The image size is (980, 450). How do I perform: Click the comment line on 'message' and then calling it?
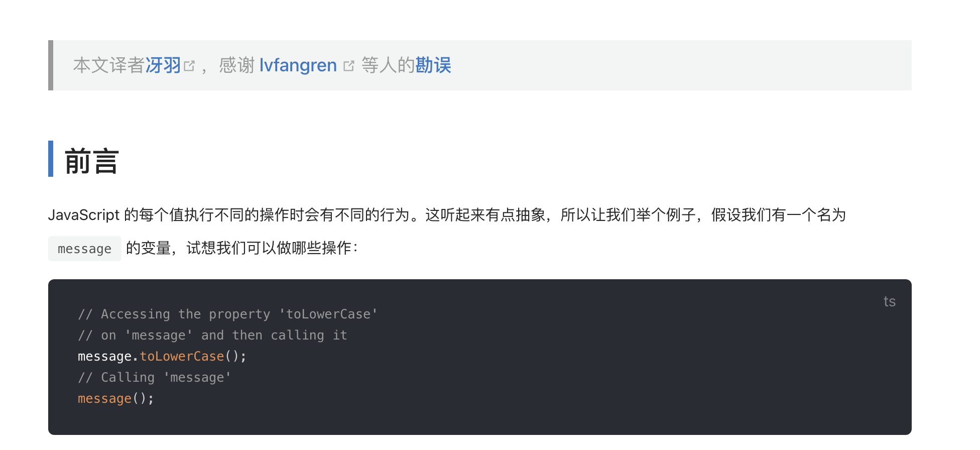(x=213, y=335)
